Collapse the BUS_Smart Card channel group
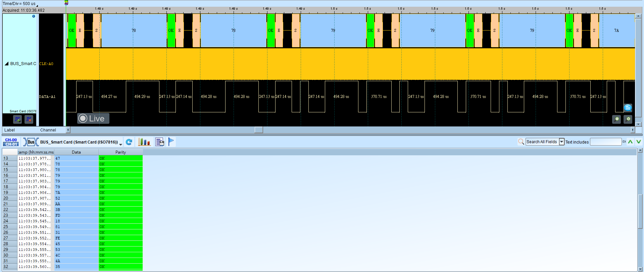644x272 pixels. tap(6, 64)
